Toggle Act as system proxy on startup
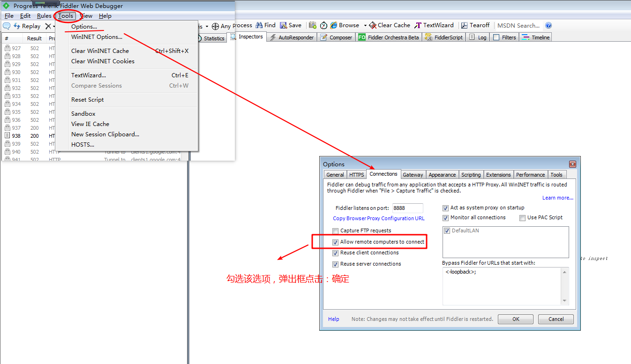Viewport: 631px width, 364px height. point(446,208)
